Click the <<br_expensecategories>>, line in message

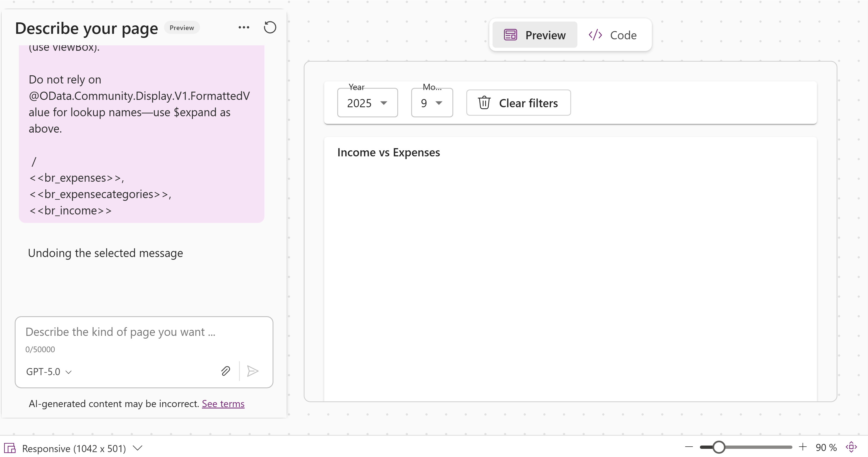click(100, 194)
